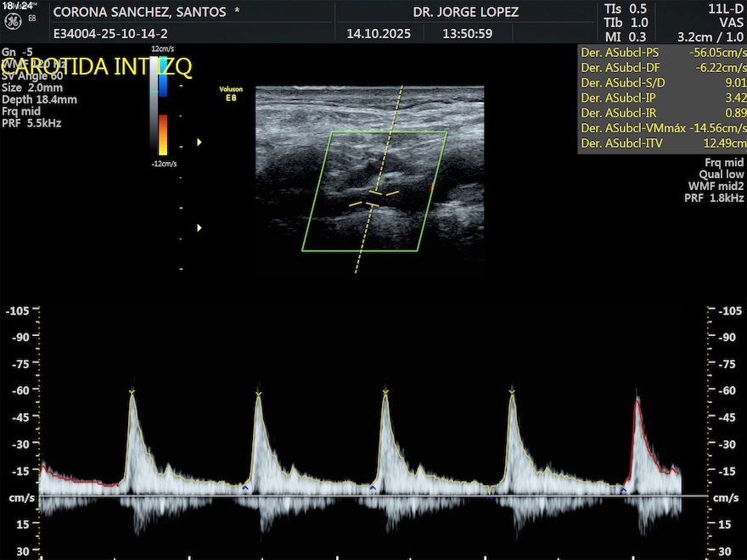Select the Der. ASubcl-ITV measurement row
The width and height of the screenshot is (747, 560).
[661, 143]
